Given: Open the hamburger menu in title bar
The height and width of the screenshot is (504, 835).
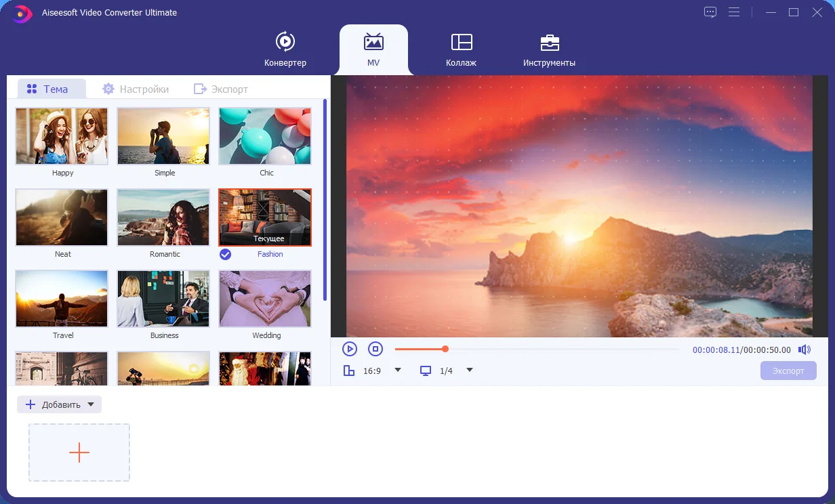Looking at the screenshot, I should click(x=734, y=12).
